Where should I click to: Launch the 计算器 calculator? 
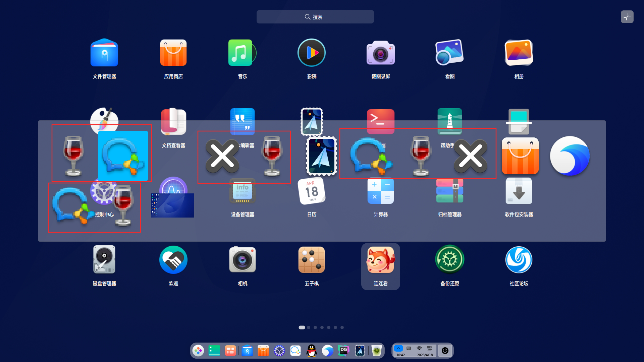[x=381, y=191]
